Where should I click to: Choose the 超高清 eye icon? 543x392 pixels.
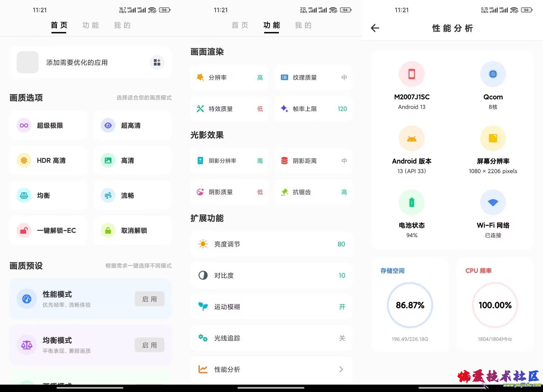pyautogui.click(x=108, y=125)
